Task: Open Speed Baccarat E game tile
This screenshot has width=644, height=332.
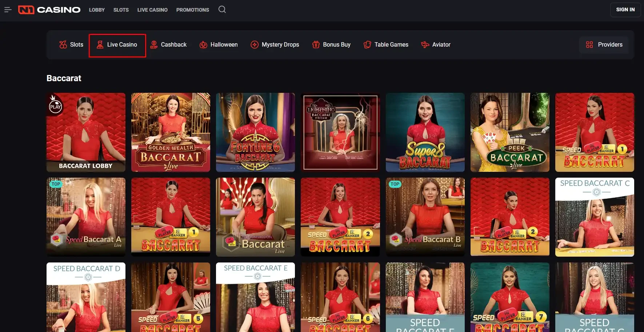Action: 255,297
